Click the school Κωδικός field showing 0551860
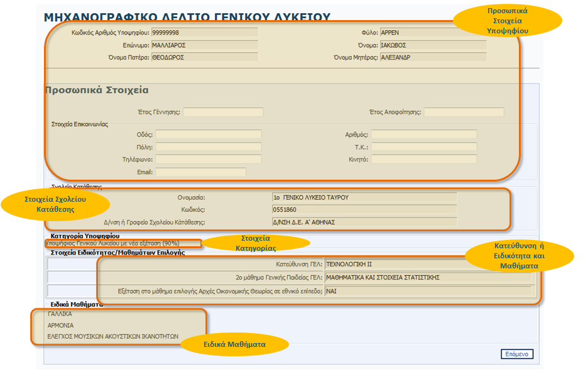The height and width of the screenshot is (377, 588). (364, 210)
